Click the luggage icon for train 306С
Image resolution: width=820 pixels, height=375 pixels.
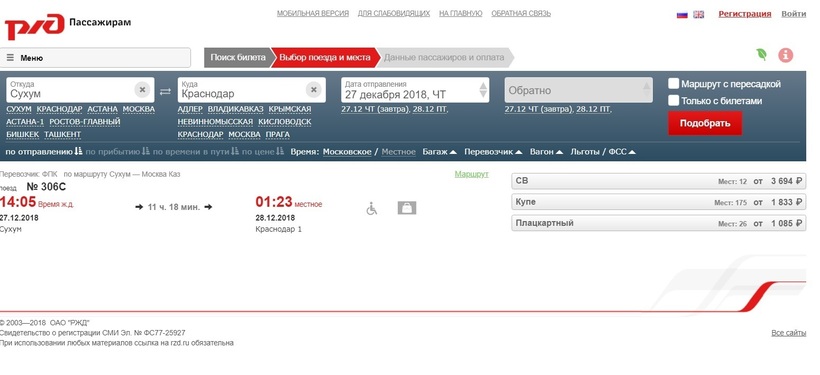click(407, 208)
